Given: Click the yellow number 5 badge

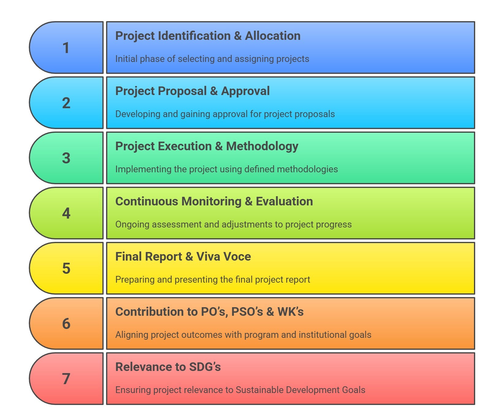Looking at the screenshot, I should [x=66, y=269].
